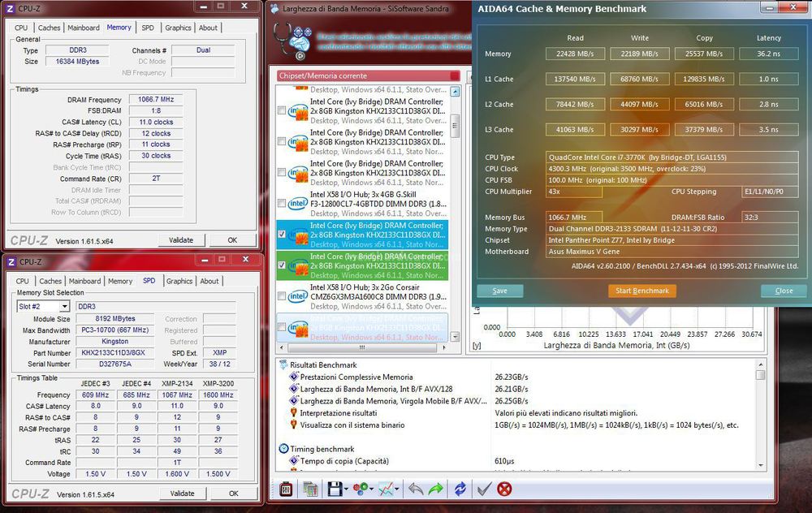
Task: Click Start Benchmark in AIDA64
Action: (642, 291)
